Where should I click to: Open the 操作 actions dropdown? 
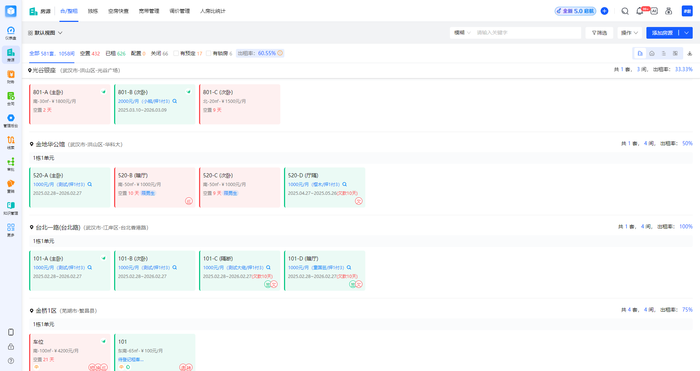coord(630,33)
